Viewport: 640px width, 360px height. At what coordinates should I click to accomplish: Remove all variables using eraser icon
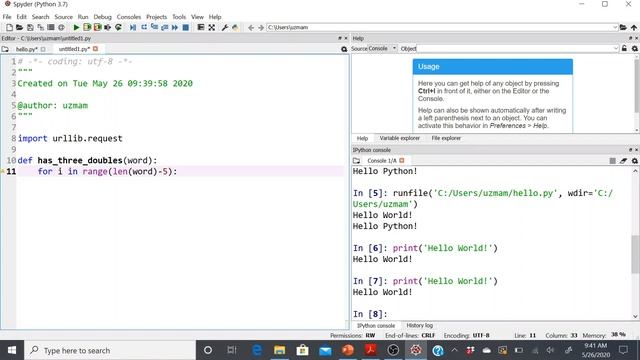point(623,161)
